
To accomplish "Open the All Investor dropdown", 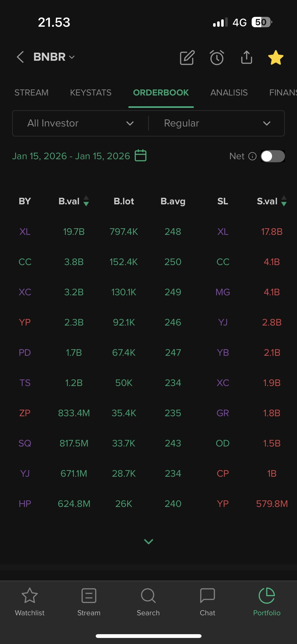I will pyautogui.click(x=81, y=123).
